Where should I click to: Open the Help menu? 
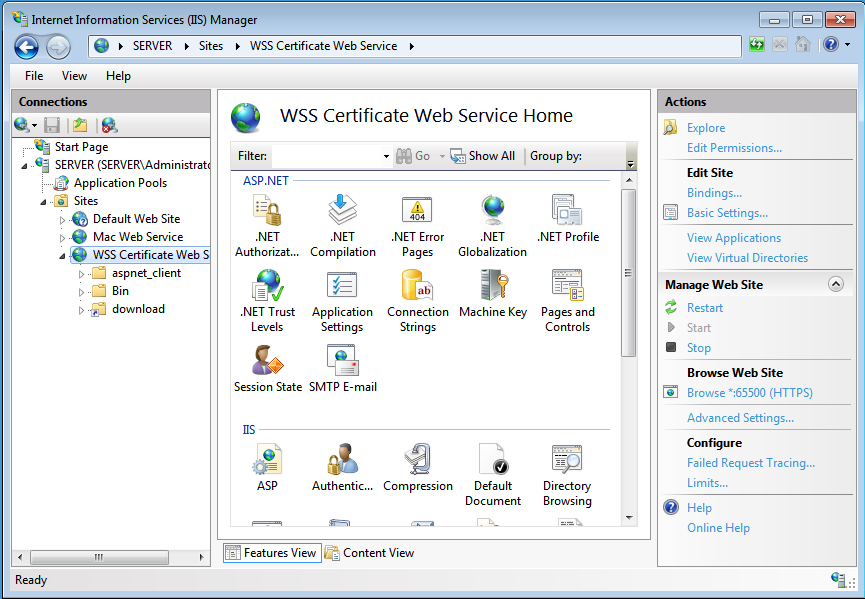[118, 76]
